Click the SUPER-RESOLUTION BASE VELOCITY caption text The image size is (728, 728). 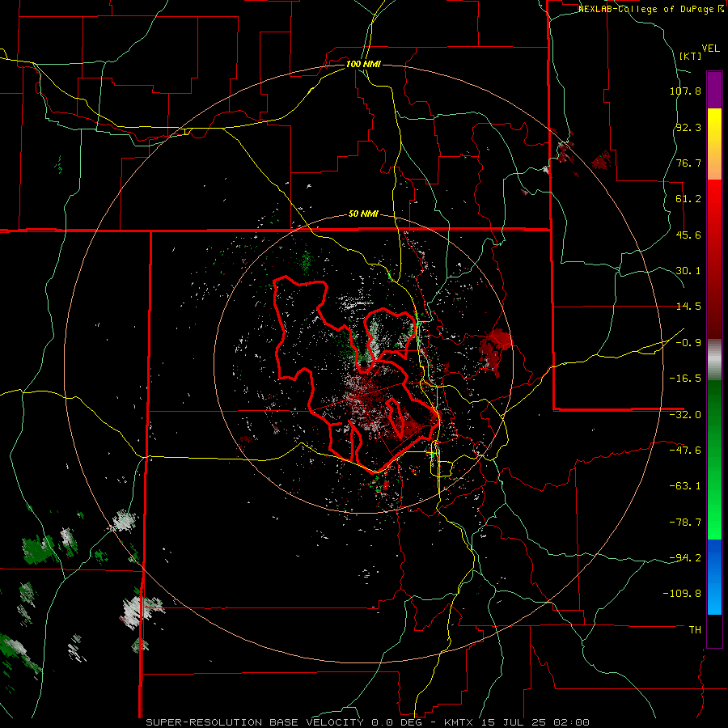[x=256, y=722]
